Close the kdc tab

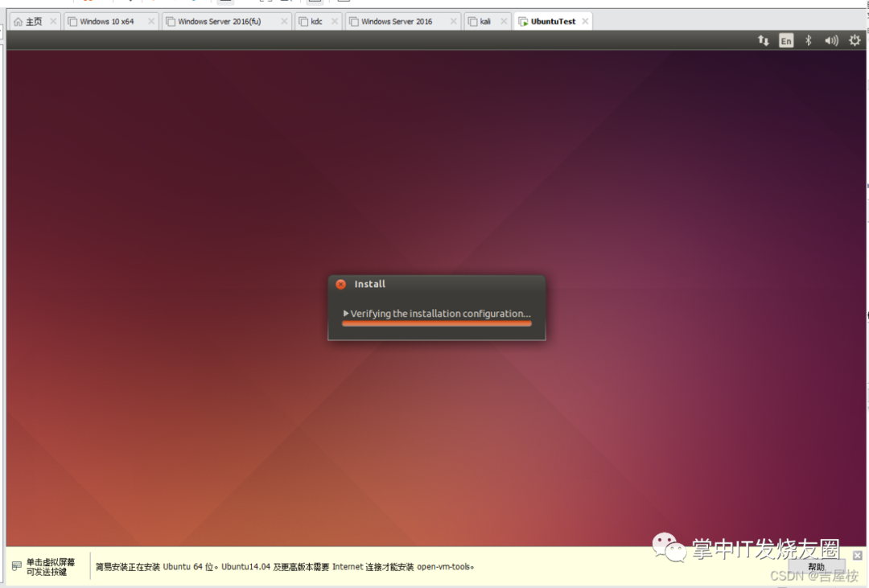point(335,22)
